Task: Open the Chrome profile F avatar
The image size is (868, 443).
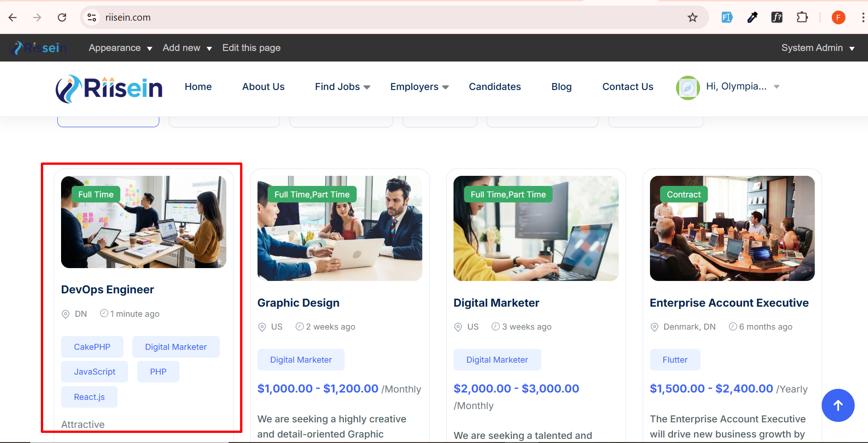Action: click(x=838, y=17)
